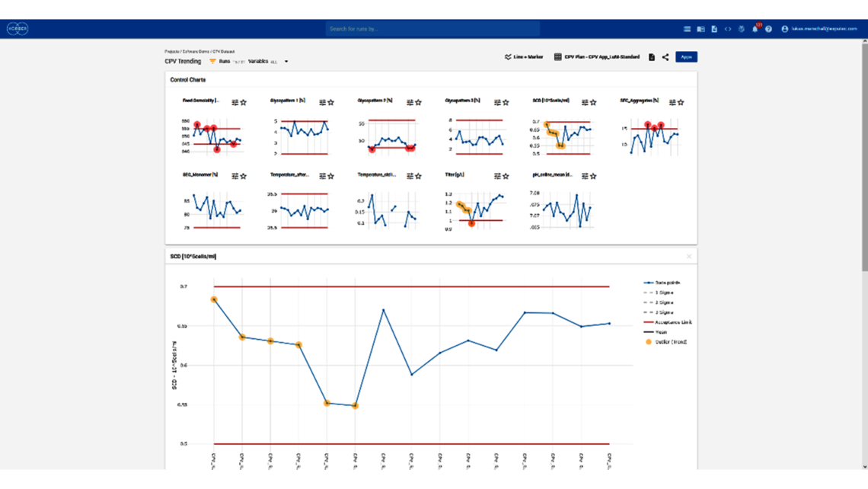This screenshot has width=868, height=489.
Task: Toggle favorite star on SEC_Aggregates chart
Action: pos(681,102)
